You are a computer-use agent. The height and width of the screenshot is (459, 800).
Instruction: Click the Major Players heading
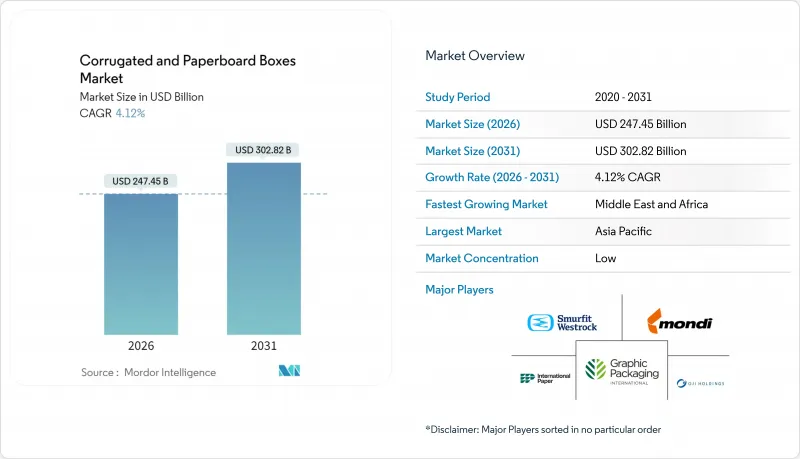pyautogui.click(x=459, y=290)
